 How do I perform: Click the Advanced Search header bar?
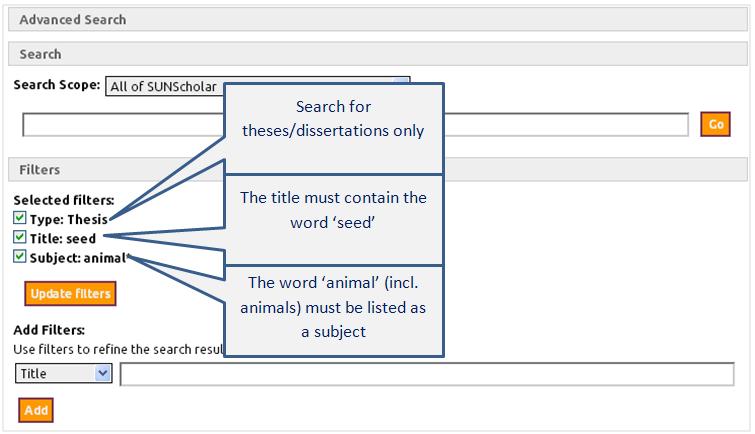click(378, 19)
